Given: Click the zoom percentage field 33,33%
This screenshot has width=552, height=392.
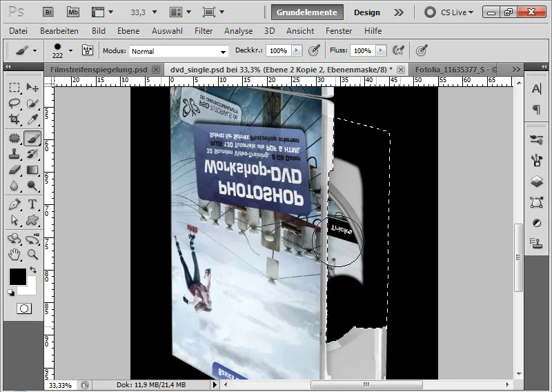Looking at the screenshot, I should [x=60, y=385].
